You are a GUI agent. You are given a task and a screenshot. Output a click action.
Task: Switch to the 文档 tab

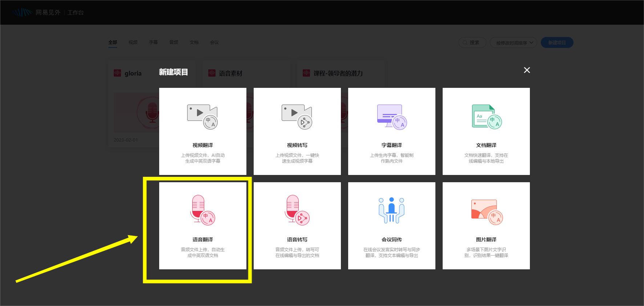[194, 42]
